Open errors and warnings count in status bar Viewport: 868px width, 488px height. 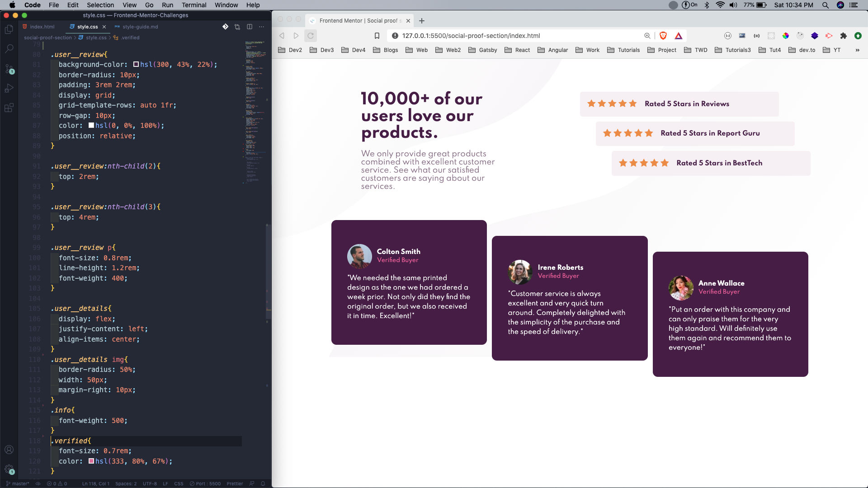[x=57, y=483]
